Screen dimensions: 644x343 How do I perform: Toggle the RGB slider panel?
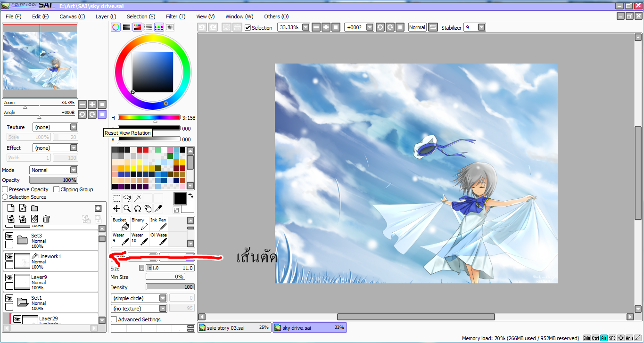point(126,27)
